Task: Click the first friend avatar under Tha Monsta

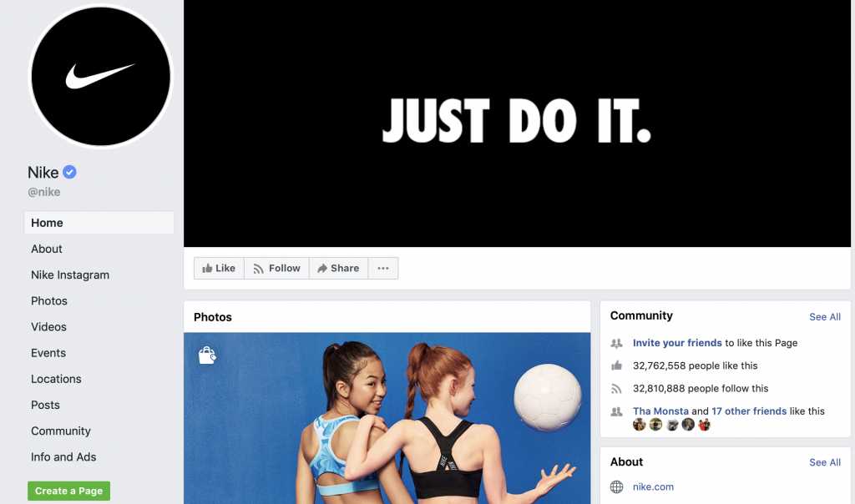Action: pos(639,425)
